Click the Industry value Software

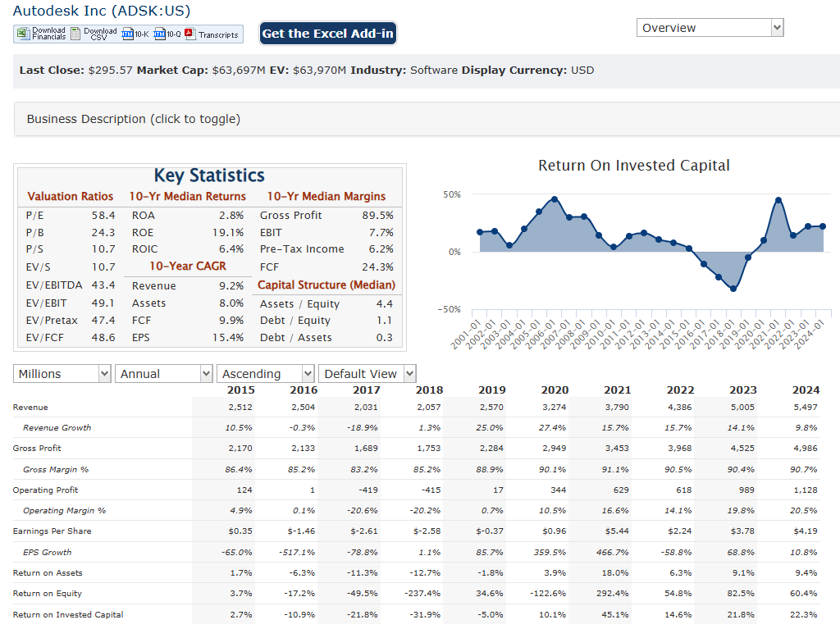click(434, 71)
